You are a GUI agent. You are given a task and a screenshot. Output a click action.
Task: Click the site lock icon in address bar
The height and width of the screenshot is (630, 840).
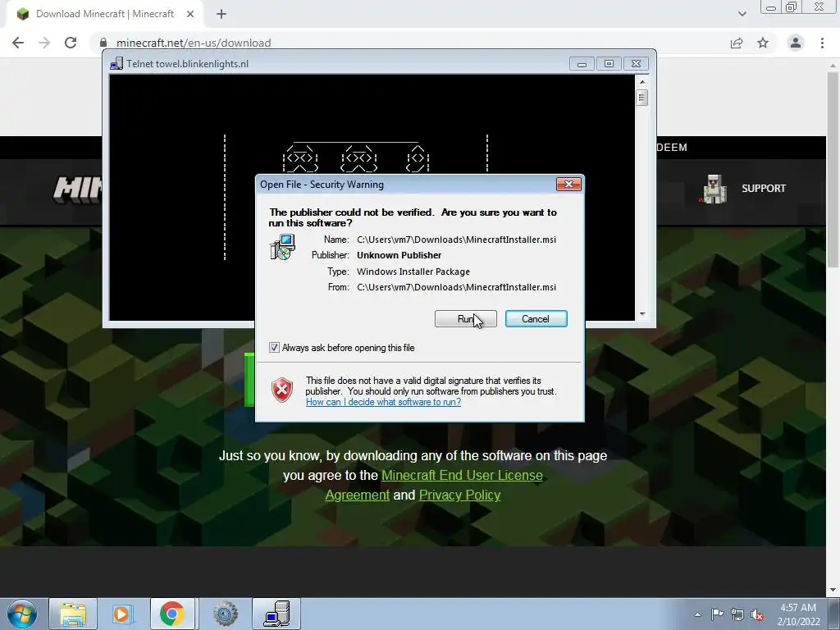pos(103,43)
